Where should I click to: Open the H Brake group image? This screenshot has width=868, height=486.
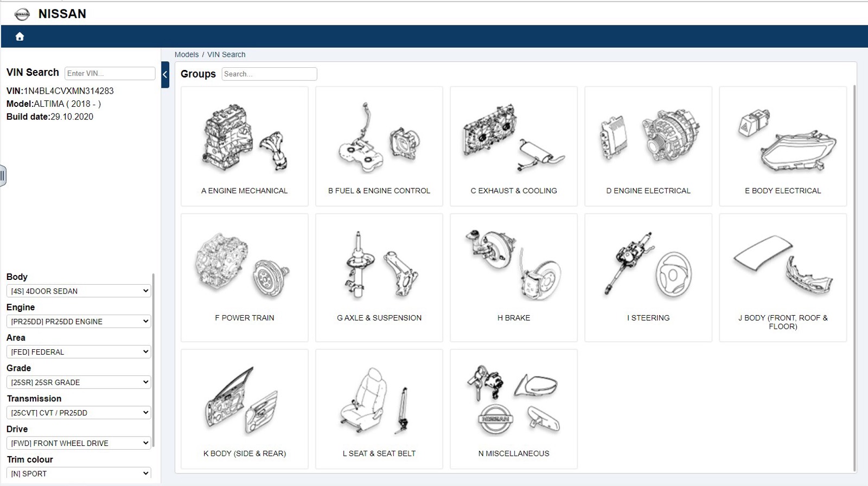(x=514, y=266)
